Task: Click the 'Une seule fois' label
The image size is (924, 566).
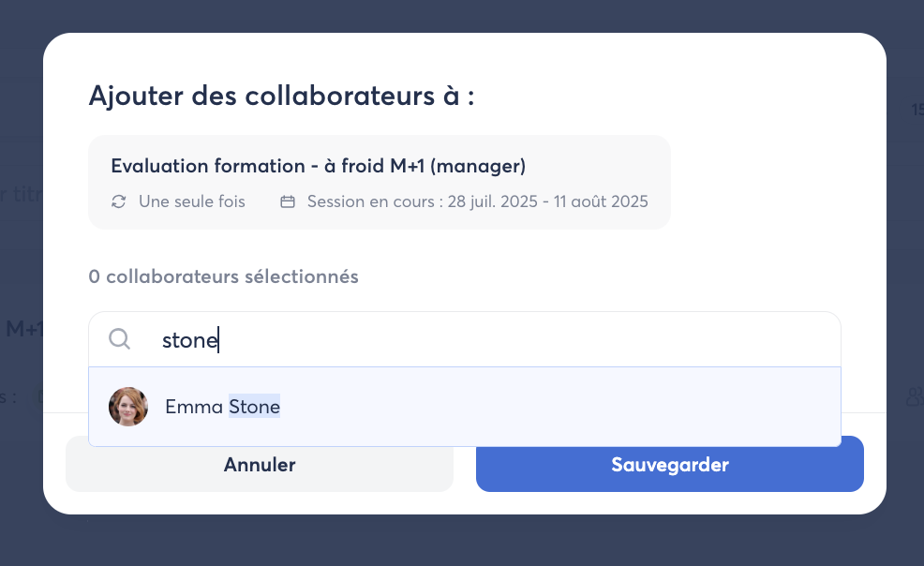Action: click(x=191, y=201)
